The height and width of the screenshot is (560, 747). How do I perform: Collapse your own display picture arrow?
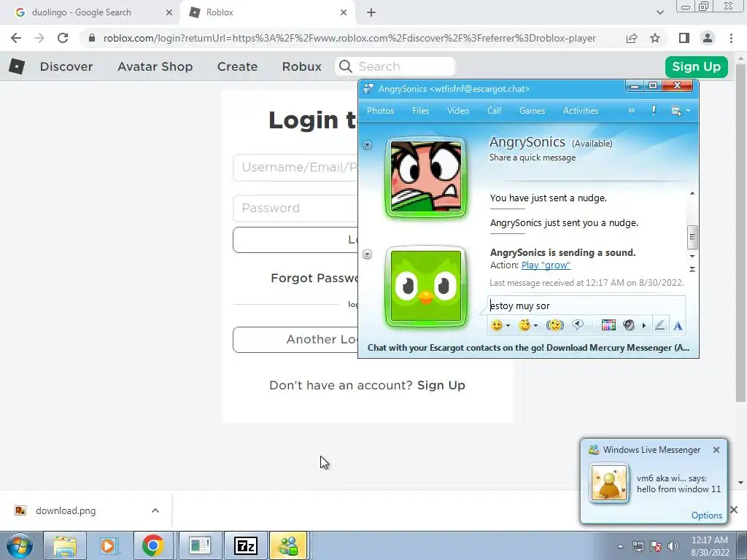pos(368,254)
